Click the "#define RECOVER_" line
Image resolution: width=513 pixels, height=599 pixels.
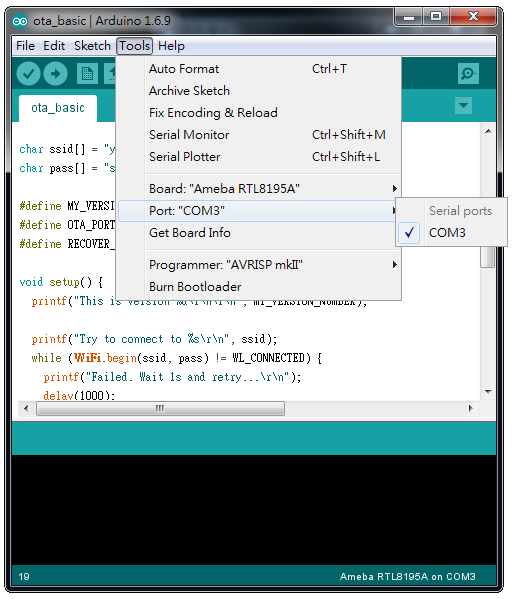[67, 244]
